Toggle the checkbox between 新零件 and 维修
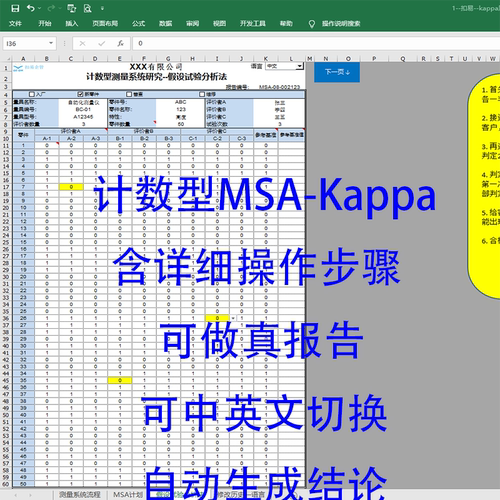Viewport: 500px width, 500px height. [x=129, y=94]
